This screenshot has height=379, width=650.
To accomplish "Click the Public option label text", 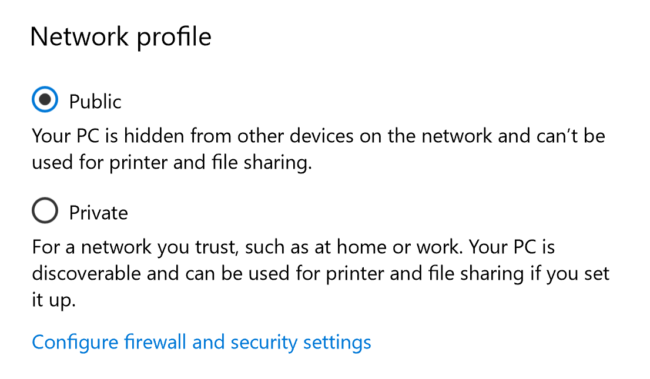I will 95,102.
